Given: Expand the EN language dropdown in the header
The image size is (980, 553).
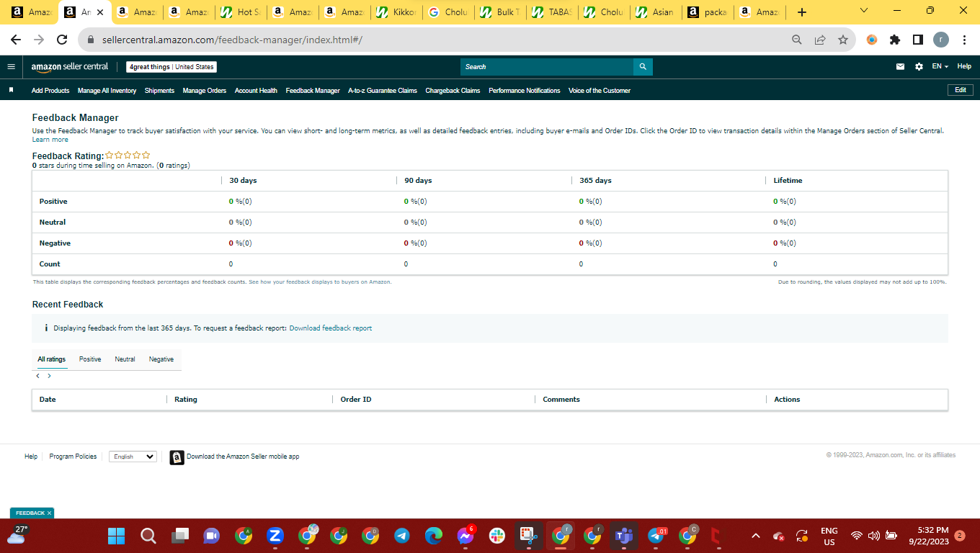Looking at the screenshot, I should 940,66.
